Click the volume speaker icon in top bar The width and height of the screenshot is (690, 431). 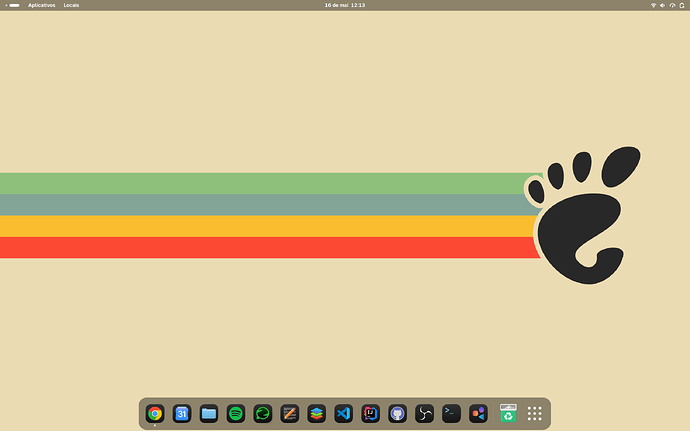pyautogui.click(x=663, y=5)
